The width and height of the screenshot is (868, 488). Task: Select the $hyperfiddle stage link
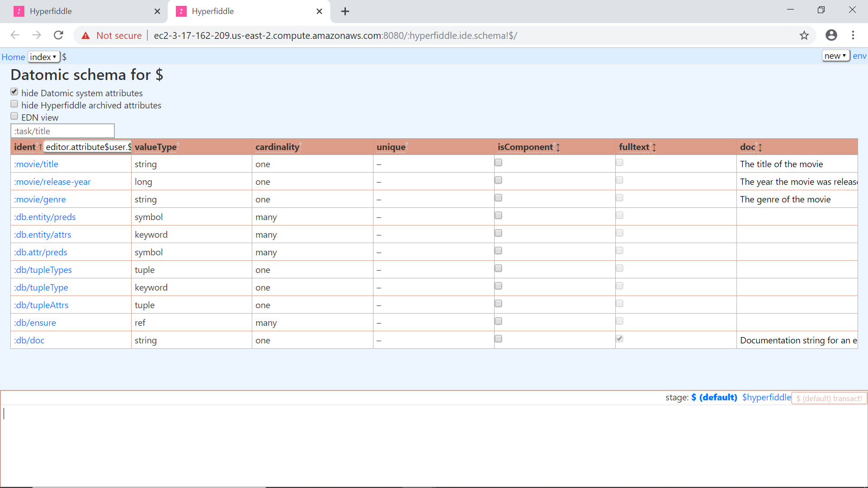766,397
